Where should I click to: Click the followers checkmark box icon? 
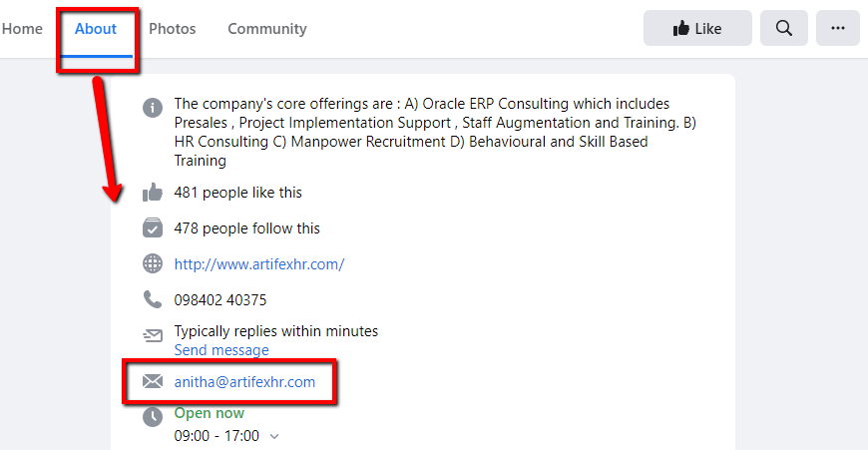(153, 228)
